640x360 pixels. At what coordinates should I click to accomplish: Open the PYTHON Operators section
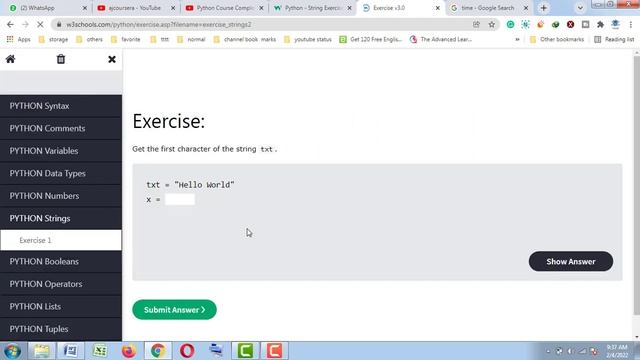click(x=61, y=284)
